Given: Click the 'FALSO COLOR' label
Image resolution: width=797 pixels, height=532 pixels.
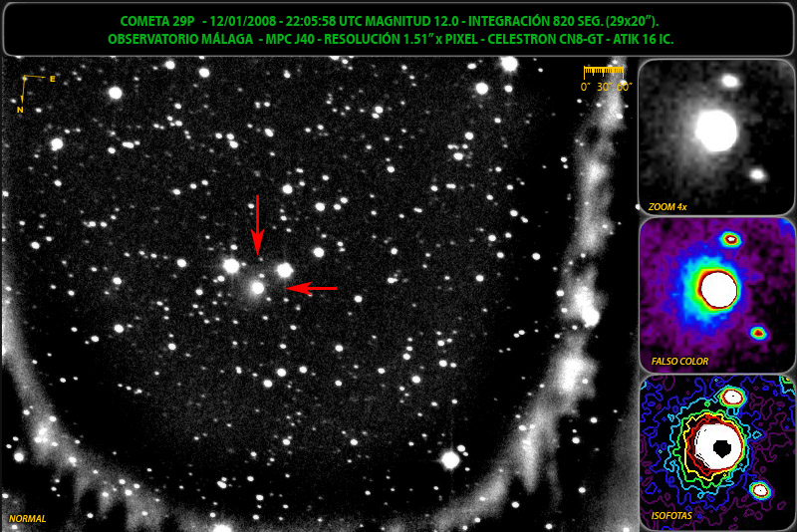Looking at the screenshot, I should pyautogui.click(x=679, y=362).
